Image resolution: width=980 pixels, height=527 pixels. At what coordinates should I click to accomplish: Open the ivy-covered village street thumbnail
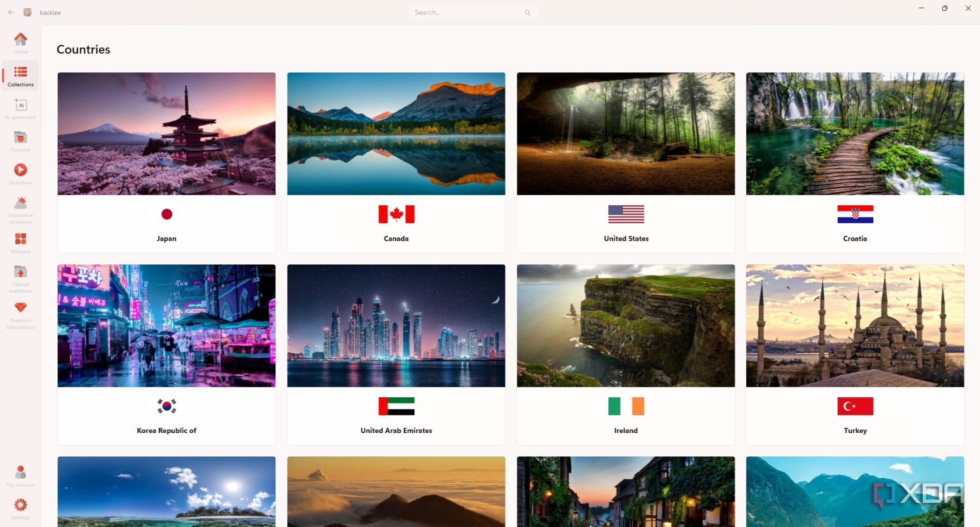click(626, 492)
